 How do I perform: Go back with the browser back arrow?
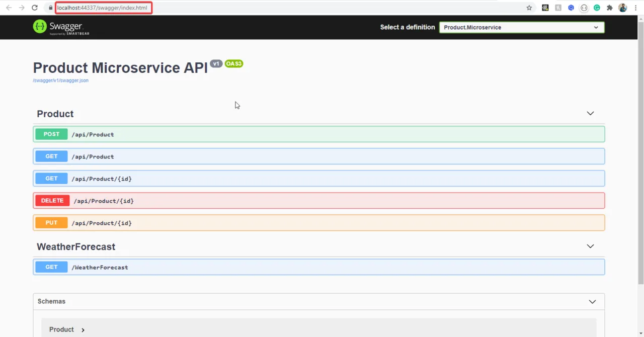point(9,8)
